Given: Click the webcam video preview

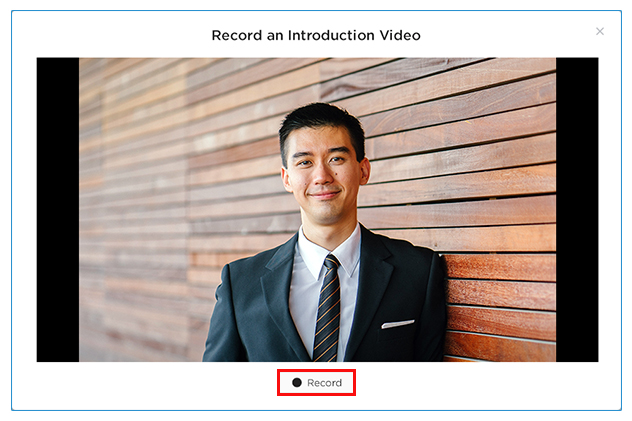Looking at the screenshot, I should pyautogui.click(x=317, y=209).
